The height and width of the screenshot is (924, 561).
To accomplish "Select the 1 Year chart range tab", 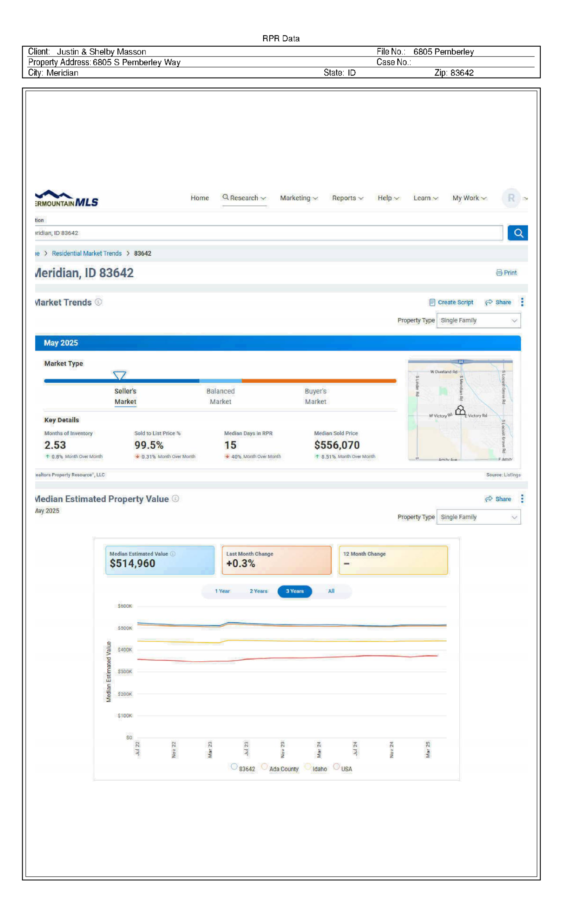I will (222, 591).
